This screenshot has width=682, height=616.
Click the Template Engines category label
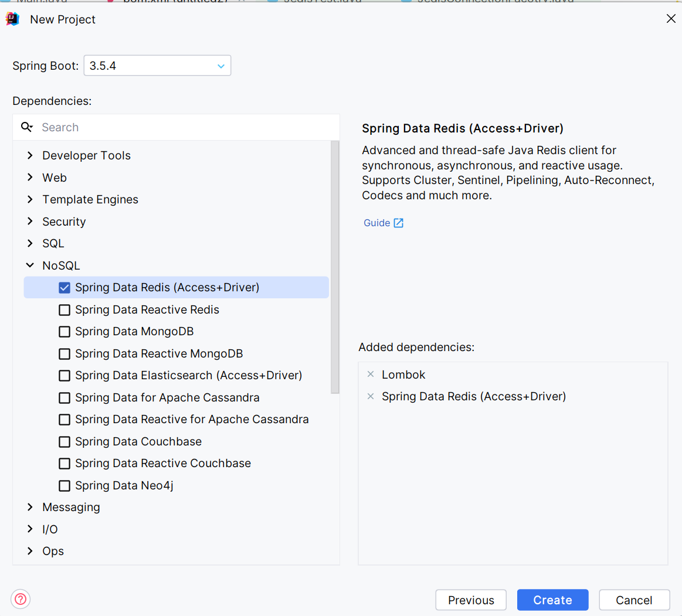point(90,199)
